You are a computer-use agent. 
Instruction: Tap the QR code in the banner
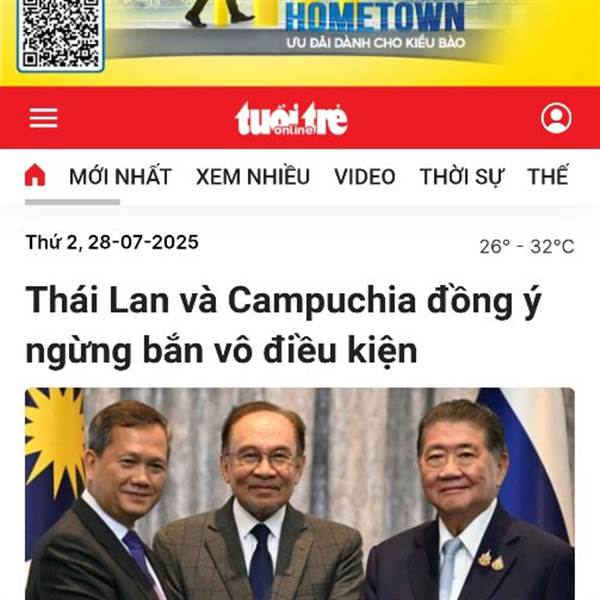(x=60, y=34)
